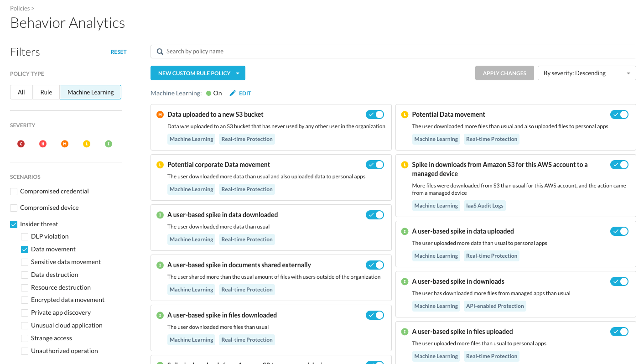This screenshot has width=644, height=364.
Task: Select the Medium severity filter icon
Action: [x=65, y=144]
